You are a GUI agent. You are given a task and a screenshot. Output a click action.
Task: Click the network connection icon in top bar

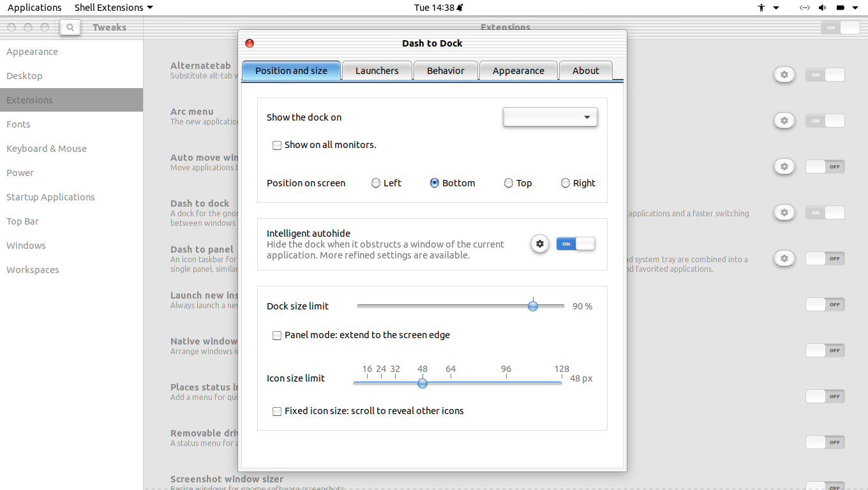pos(805,8)
